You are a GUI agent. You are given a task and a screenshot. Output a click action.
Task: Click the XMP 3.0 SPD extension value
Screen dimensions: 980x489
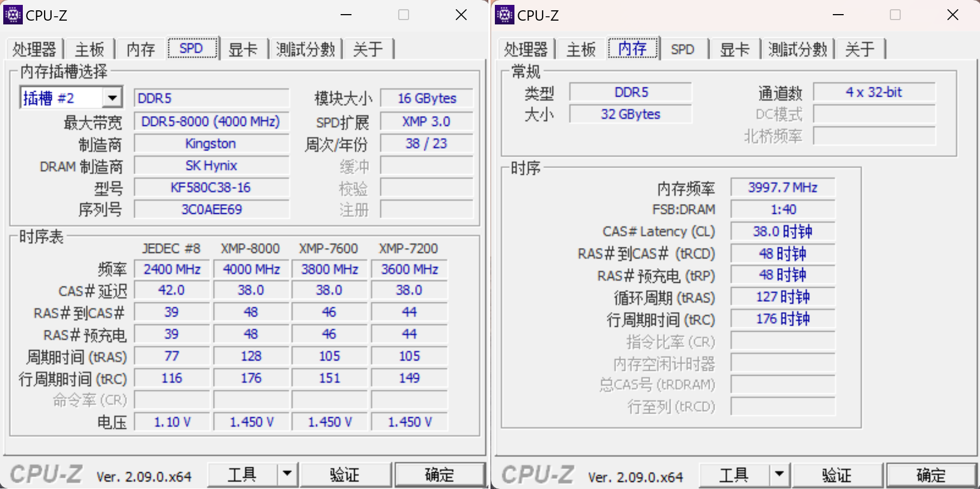tap(426, 121)
